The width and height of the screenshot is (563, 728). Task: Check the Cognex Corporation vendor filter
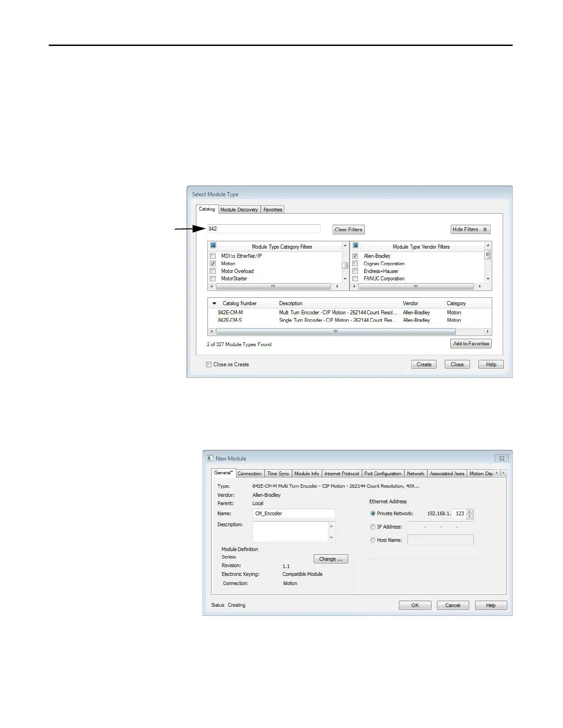tap(355, 264)
